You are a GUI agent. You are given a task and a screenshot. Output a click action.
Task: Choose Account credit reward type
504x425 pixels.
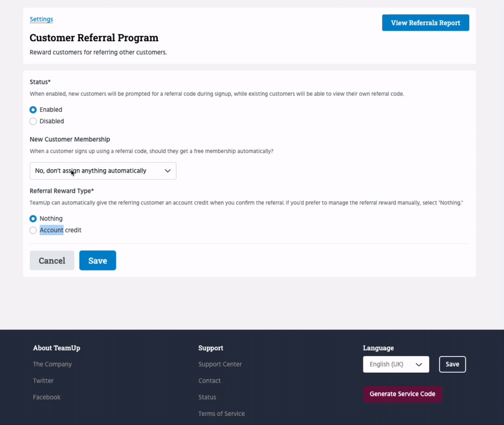33,230
